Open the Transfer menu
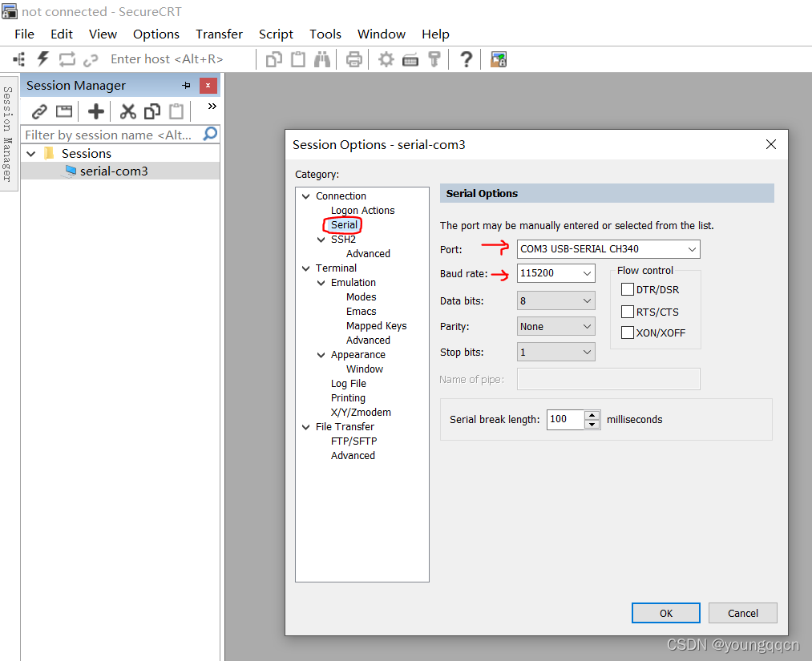This screenshot has width=812, height=661. click(219, 34)
